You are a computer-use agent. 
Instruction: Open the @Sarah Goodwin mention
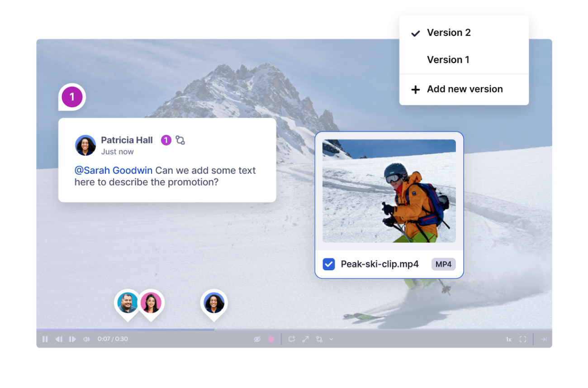tap(113, 171)
